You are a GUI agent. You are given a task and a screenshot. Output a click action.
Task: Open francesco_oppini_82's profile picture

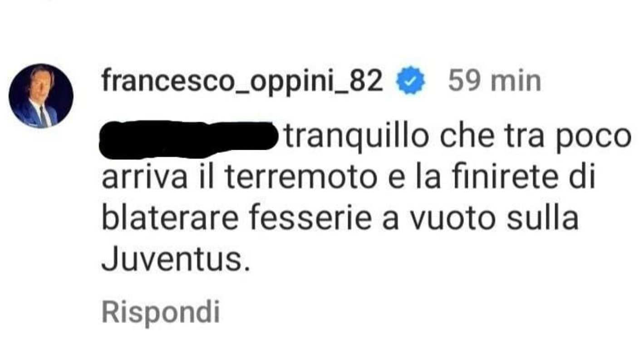coord(41,96)
